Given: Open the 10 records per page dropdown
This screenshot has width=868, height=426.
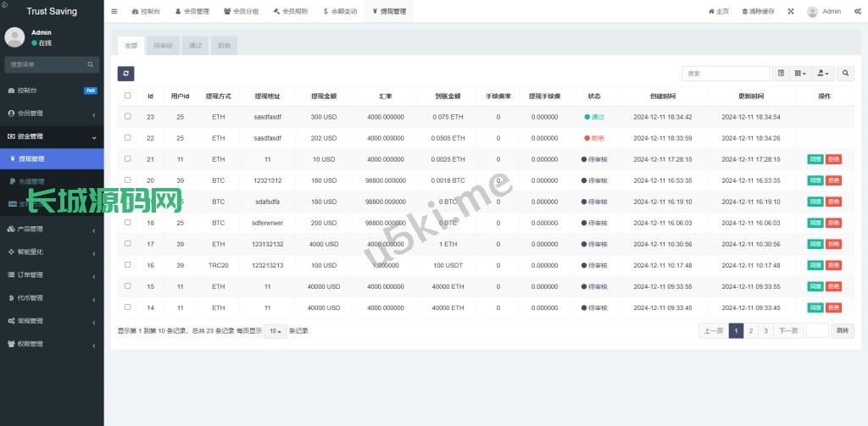Looking at the screenshot, I should click(x=275, y=330).
